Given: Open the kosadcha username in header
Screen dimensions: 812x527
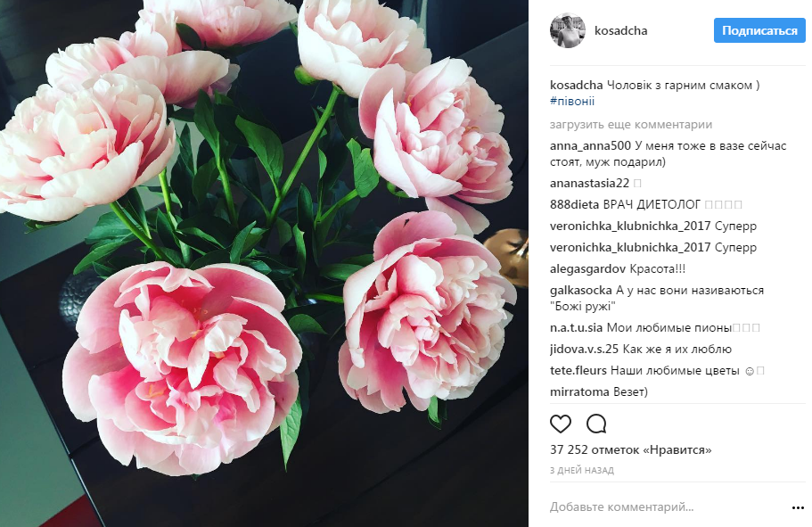Looking at the screenshot, I should pyautogui.click(x=621, y=30).
